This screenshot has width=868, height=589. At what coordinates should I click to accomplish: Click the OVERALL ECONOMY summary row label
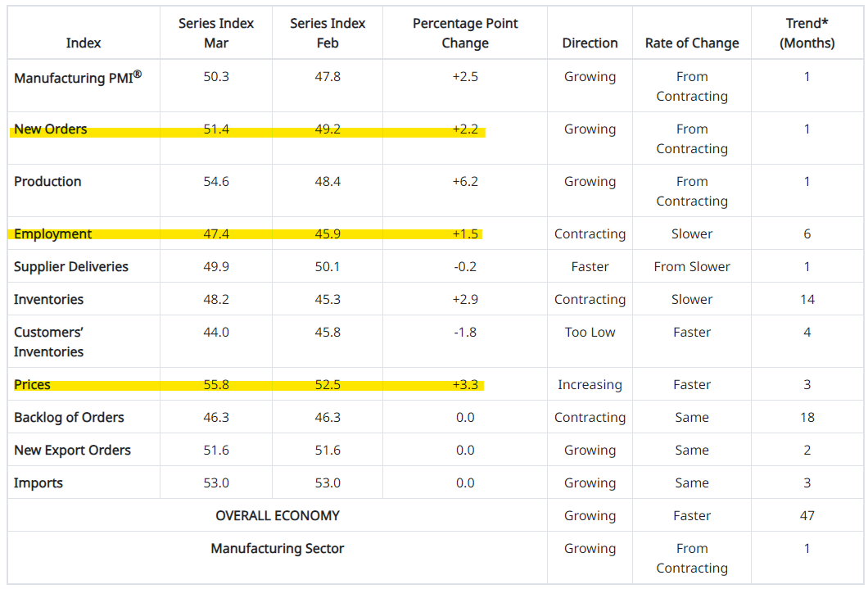278,516
